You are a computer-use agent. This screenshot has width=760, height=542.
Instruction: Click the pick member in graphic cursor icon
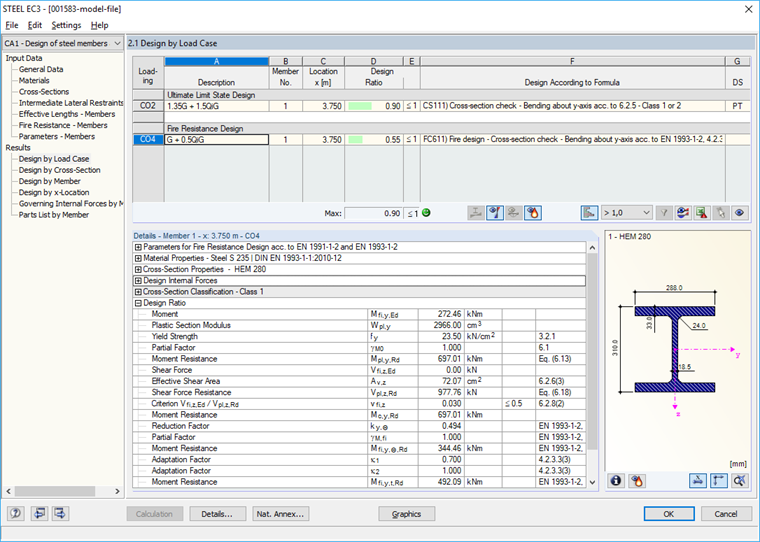pyautogui.click(x=721, y=213)
